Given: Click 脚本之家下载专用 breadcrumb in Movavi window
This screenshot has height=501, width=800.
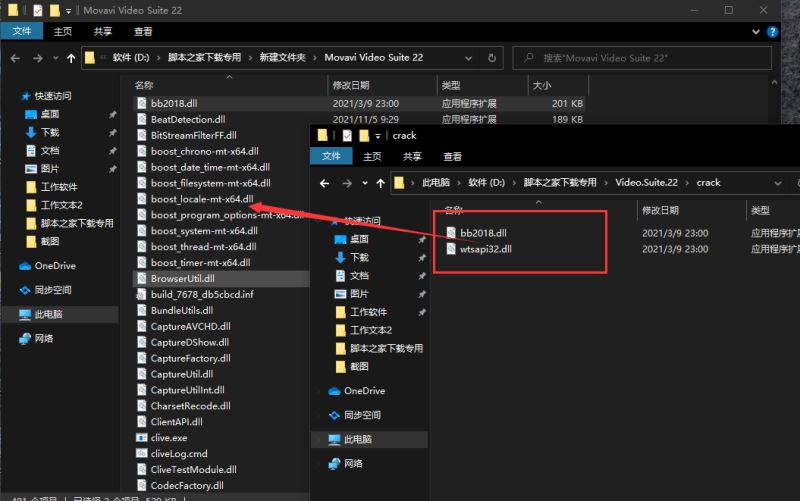Looking at the screenshot, I should pos(205,58).
